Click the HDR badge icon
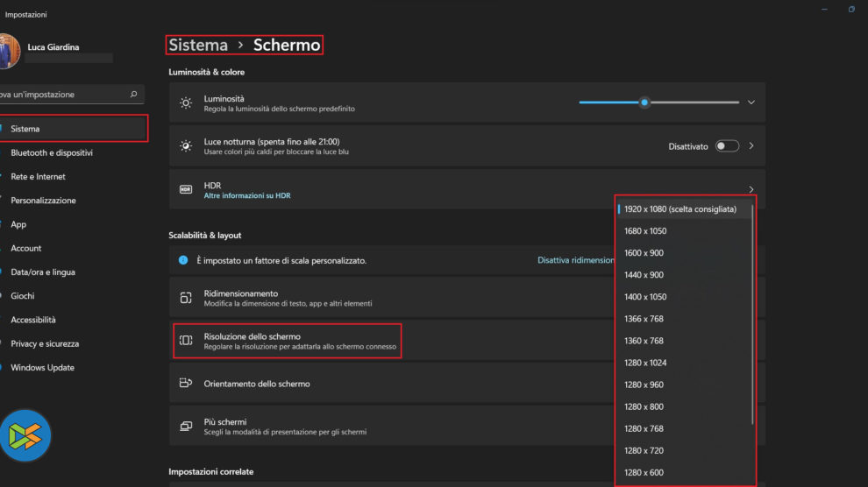 coord(186,189)
